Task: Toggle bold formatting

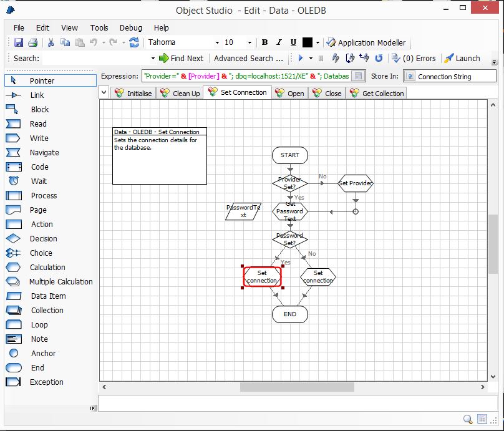Action: 264,43
